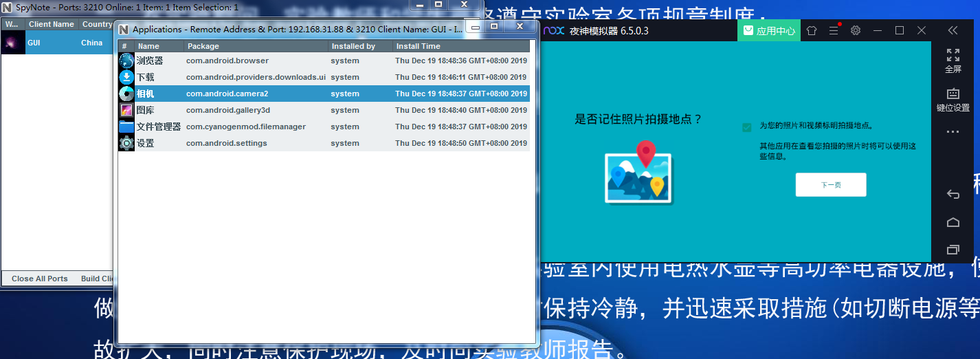This screenshot has height=359, width=980.
Task: Minimize the Nox emulator window
Action: [x=878, y=31]
